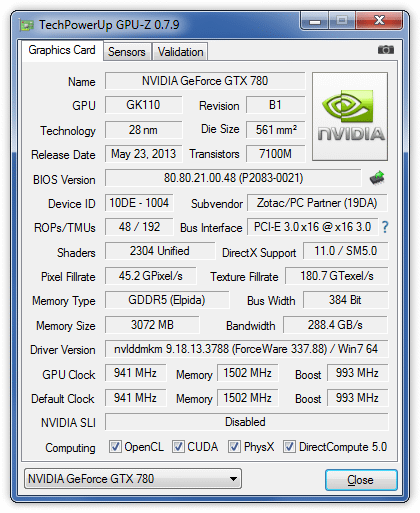420x513 pixels.
Task: Click the ROPs/TMUs field 48 / 192
Action: 139,227
